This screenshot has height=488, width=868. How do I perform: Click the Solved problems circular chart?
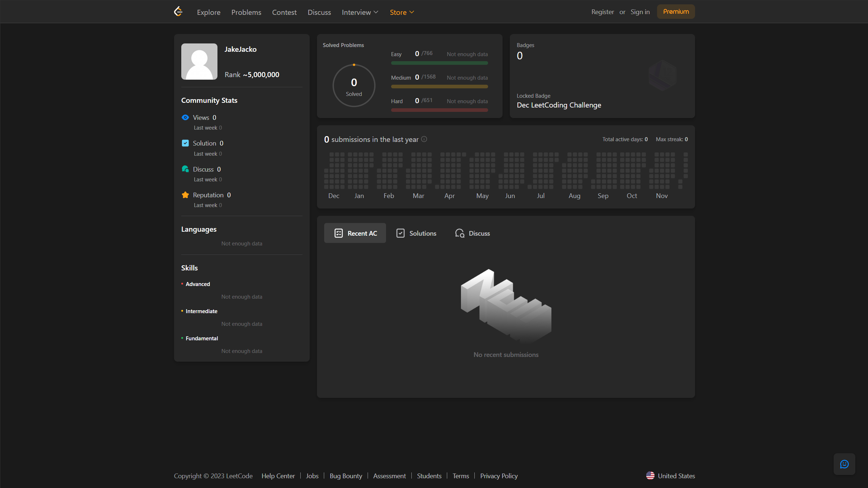pyautogui.click(x=354, y=85)
